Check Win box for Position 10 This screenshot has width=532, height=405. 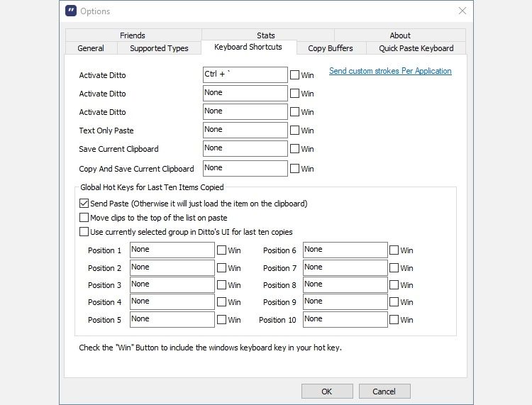point(394,319)
